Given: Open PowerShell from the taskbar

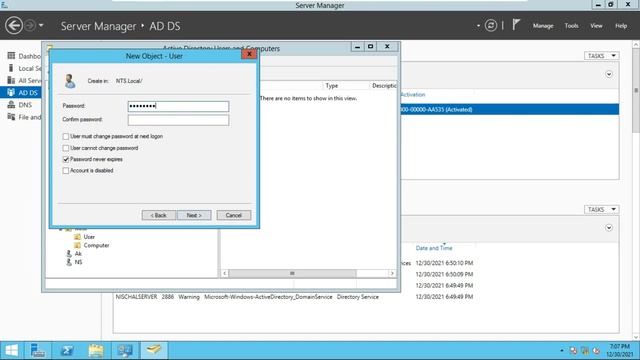Looking at the screenshot, I should point(67,351).
